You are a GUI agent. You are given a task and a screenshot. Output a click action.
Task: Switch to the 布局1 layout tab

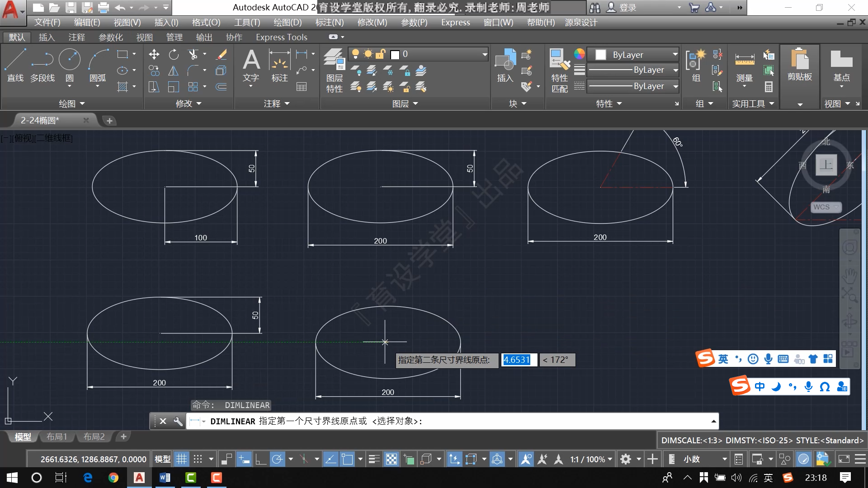coord(57,437)
